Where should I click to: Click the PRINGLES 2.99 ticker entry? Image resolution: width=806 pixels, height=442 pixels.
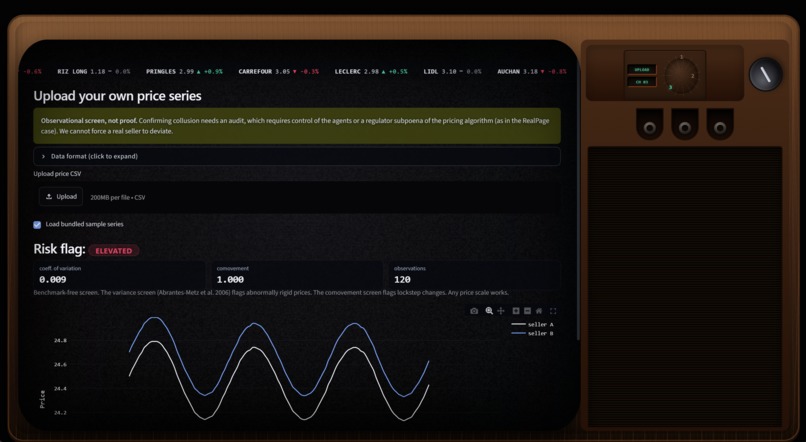pos(184,71)
